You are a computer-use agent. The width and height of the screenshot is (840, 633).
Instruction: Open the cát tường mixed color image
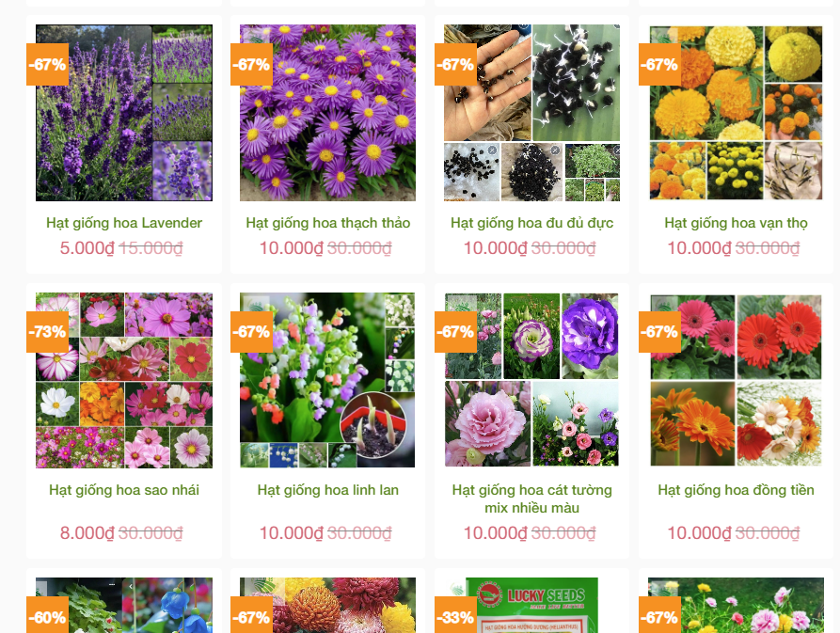(x=531, y=380)
